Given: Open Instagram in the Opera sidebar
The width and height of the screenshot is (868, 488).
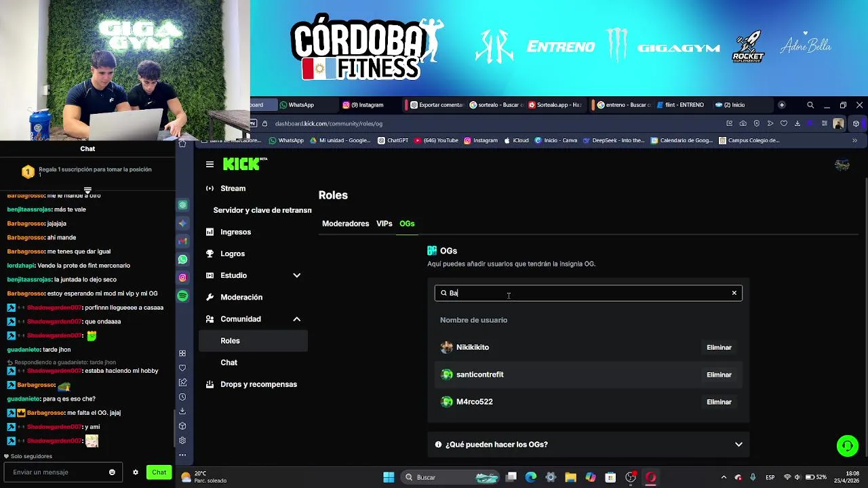Looking at the screenshot, I should click(182, 278).
